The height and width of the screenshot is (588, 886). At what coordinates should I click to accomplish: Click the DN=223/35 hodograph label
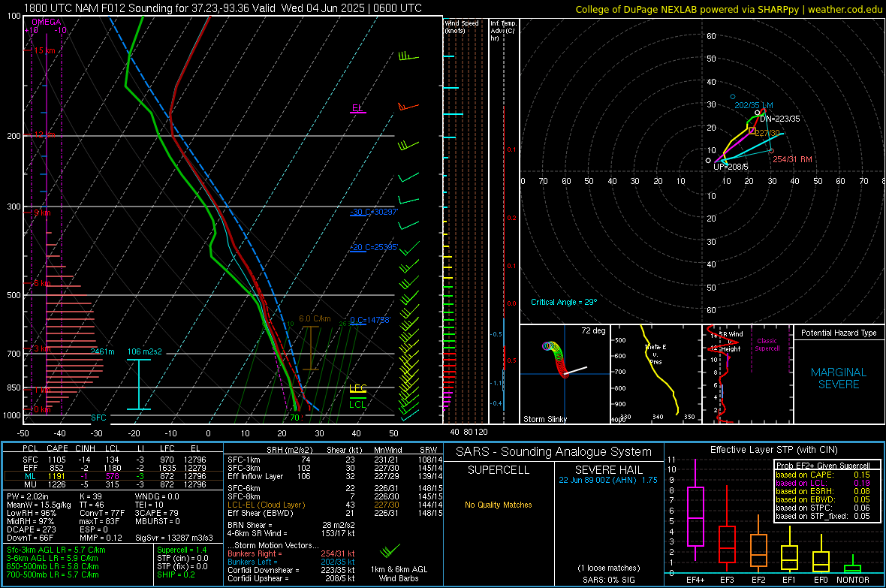click(x=780, y=119)
